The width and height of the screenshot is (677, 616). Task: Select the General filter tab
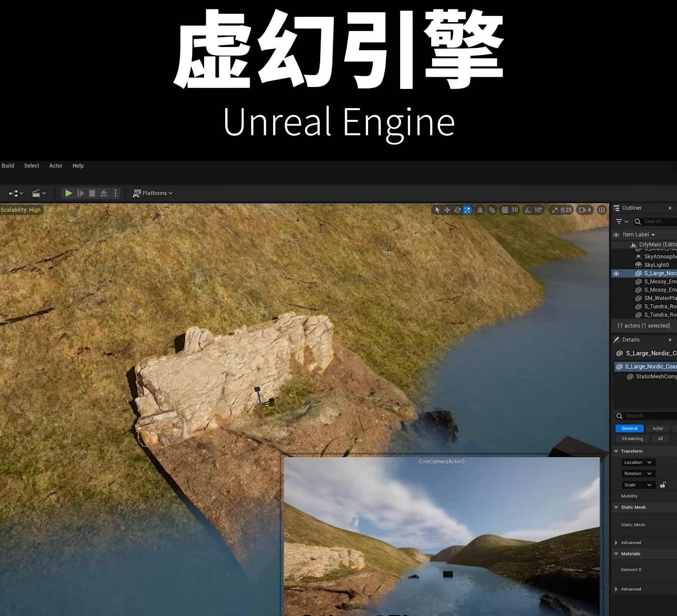coord(630,428)
